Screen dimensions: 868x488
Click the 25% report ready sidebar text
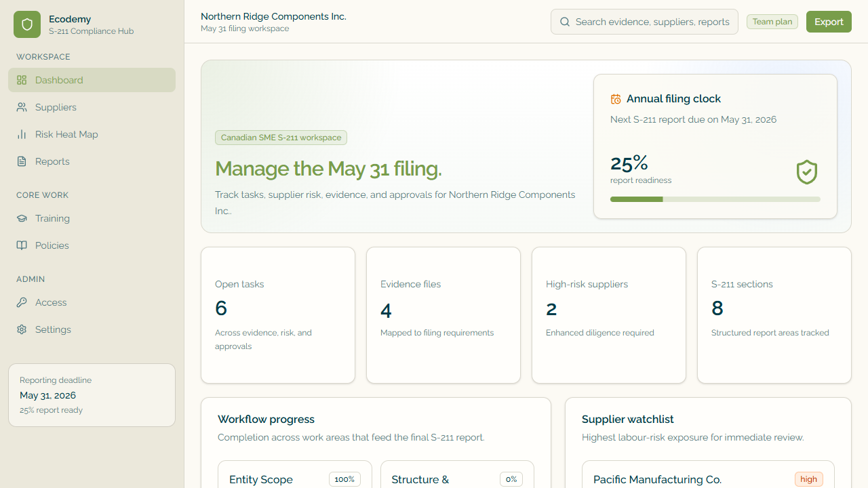pyautogui.click(x=52, y=410)
